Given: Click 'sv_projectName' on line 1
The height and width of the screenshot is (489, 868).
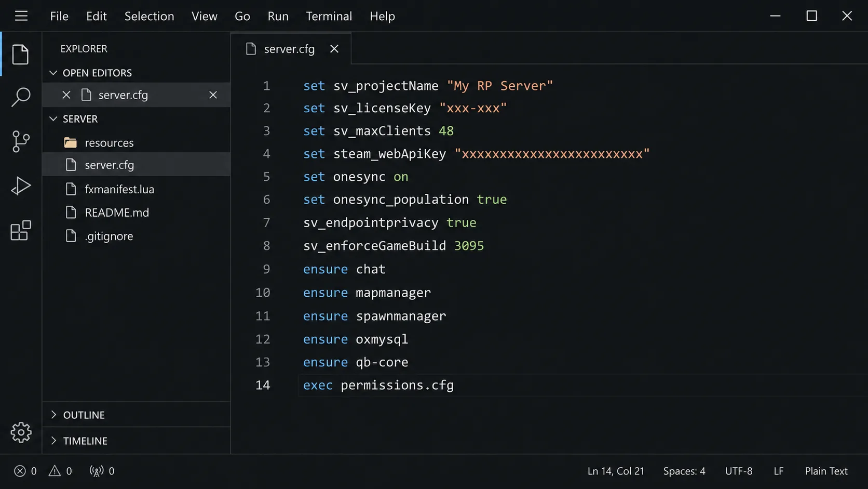Looking at the screenshot, I should click(386, 86).
